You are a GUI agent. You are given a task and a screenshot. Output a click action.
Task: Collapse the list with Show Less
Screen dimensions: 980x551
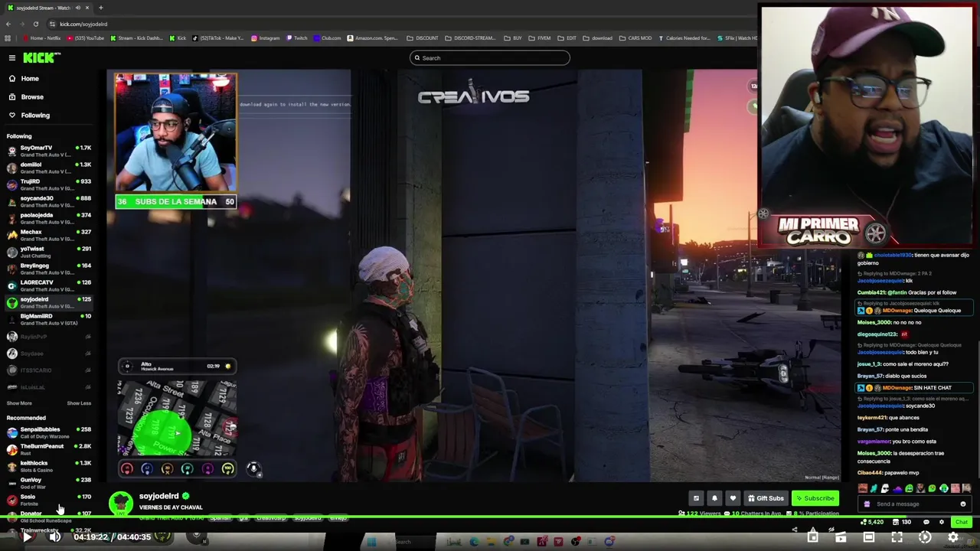point(79,403)
